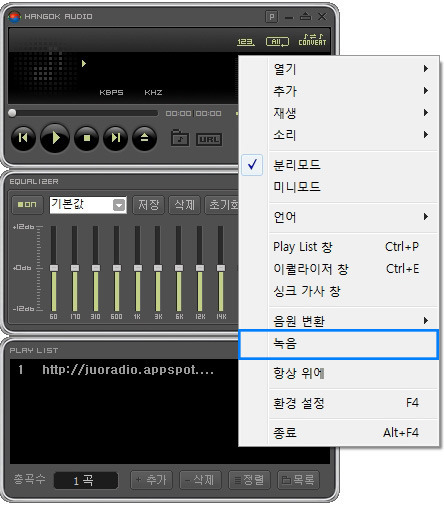
Task: Choose Play List 창 menu item
Action: 339,247
